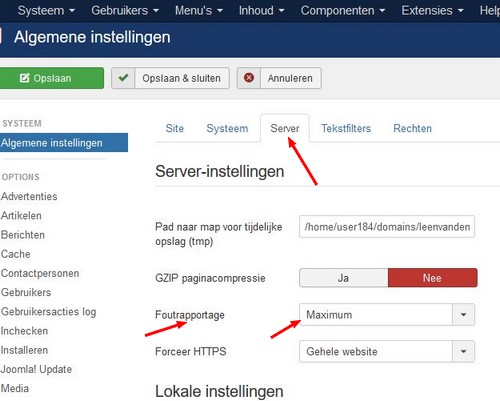Switch to the Tekstfilters tab

tap(346, 128)
